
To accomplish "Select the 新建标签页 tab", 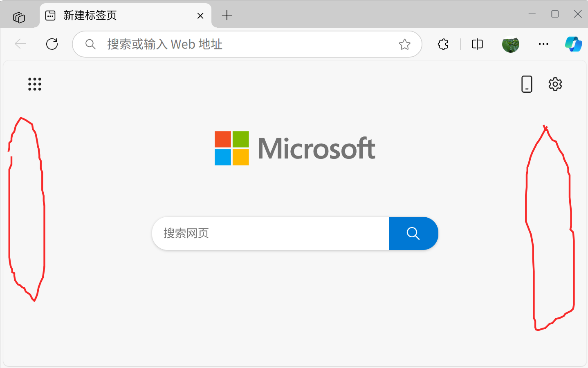I will pos(126,16).
